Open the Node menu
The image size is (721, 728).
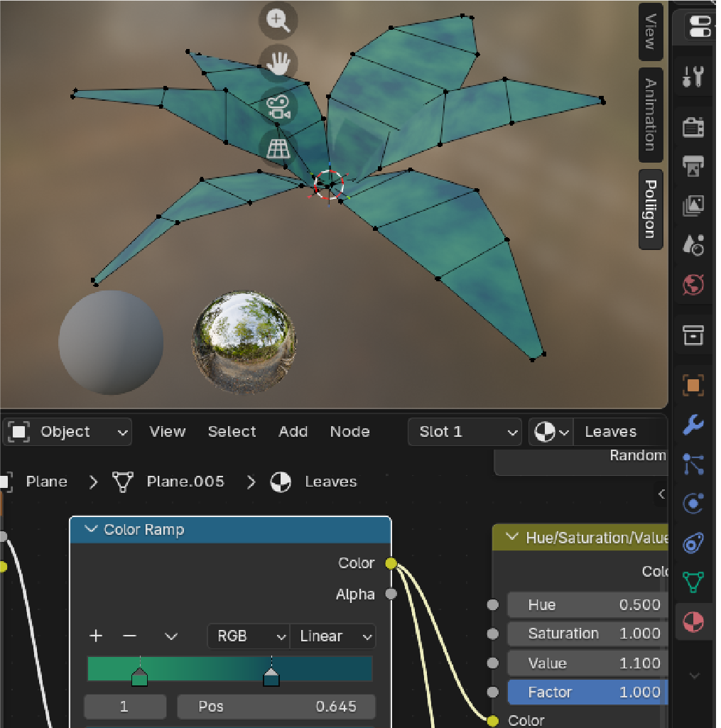pyautogui.click(x=349, y=432)
